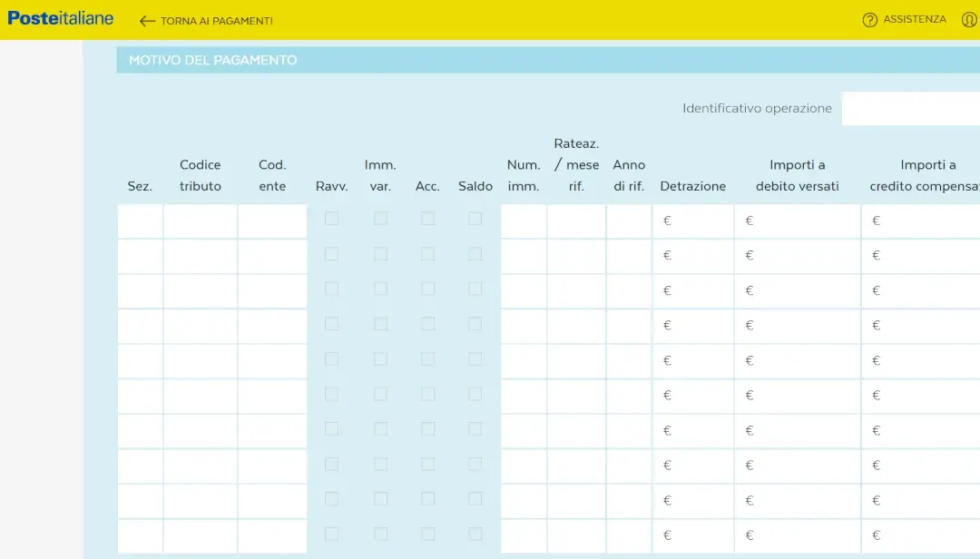Click the Rateaz./mese rif. field in first row
Image resolution: width=980 pixels, height=559 pixels.
click(x=576, y=221)
